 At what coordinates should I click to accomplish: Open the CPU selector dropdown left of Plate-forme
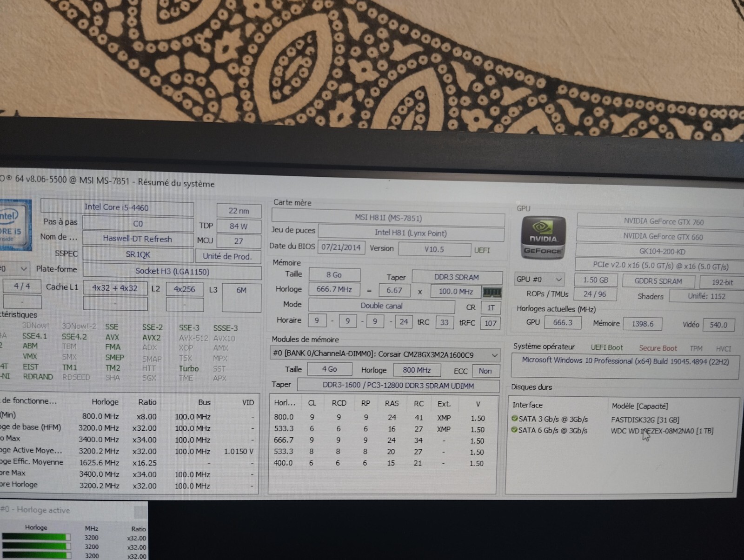15,269
